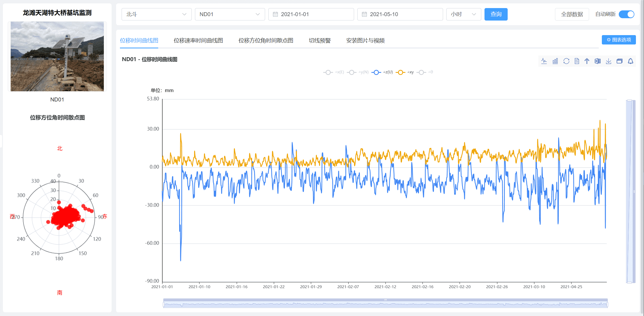Click the 全部数据 button

pyautogui.click(x=572, y=14)
